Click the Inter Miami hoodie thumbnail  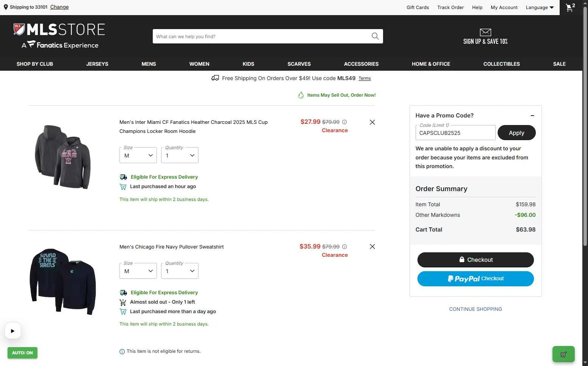point(63,157)
